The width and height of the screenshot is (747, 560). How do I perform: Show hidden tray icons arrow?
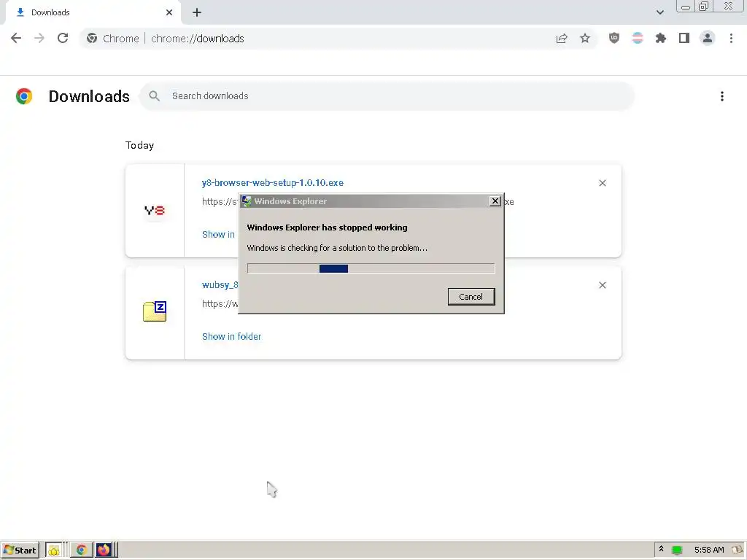(661, 550)
